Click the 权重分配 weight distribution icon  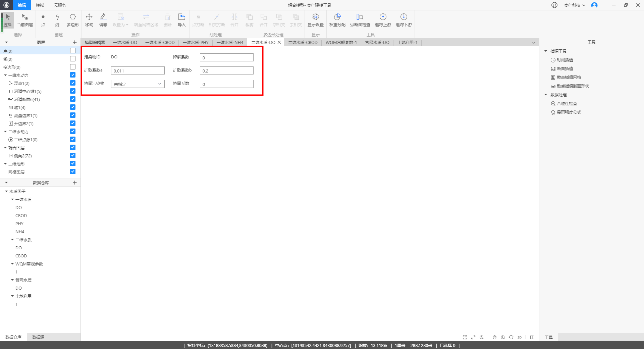tap(337, 20)
